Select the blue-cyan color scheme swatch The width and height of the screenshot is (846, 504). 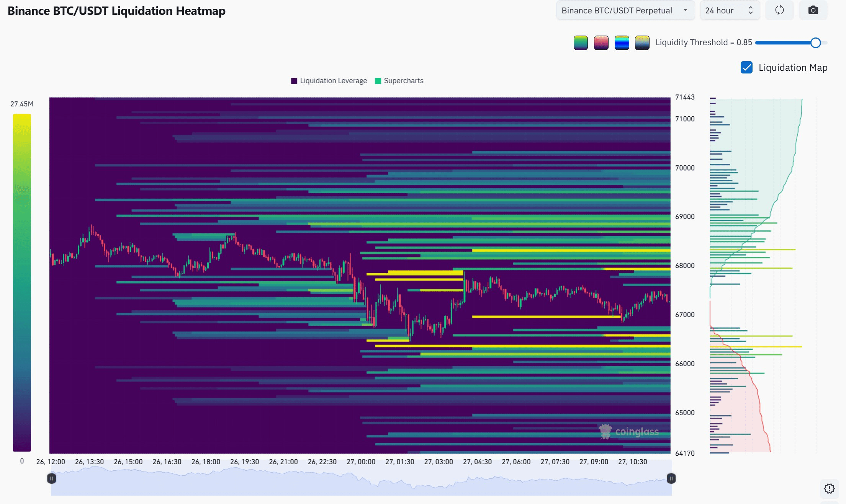[622, 42]
